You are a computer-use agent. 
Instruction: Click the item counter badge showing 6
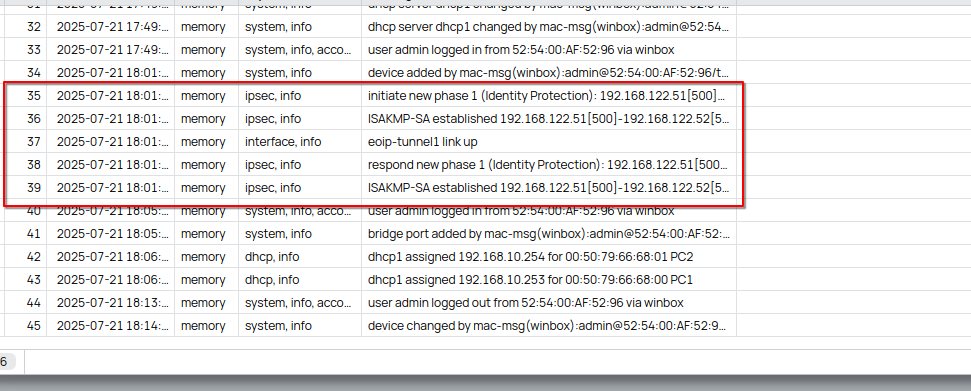[x=6, y=362]
